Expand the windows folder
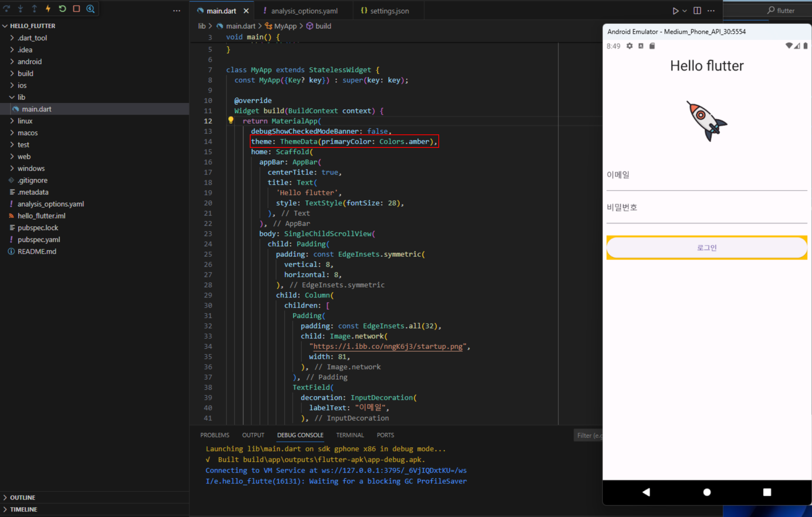This screenshot has width=812, height=517. coord(12,168)
